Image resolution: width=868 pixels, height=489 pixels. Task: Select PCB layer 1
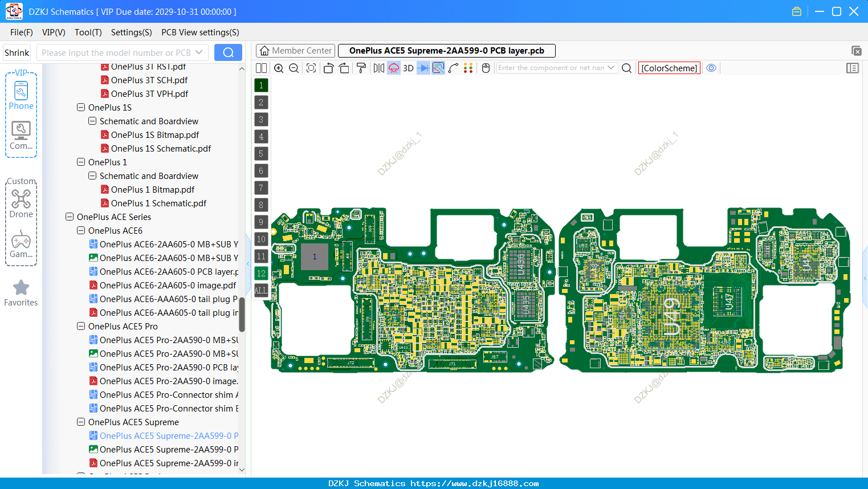[261, 85]
